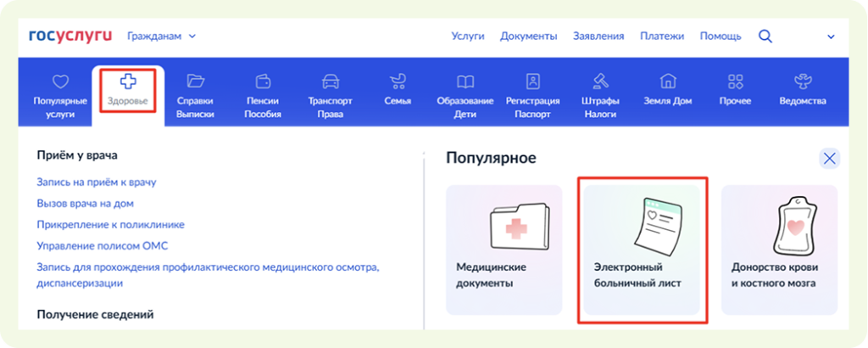Open the Транспорт Права car icon
The image size is (868, 348).
[331, 82]
